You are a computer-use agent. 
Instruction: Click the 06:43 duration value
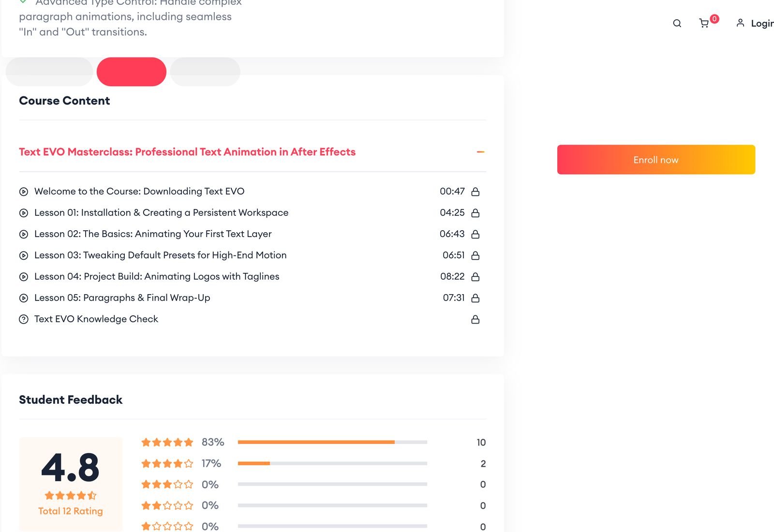[x=452, y=234]
